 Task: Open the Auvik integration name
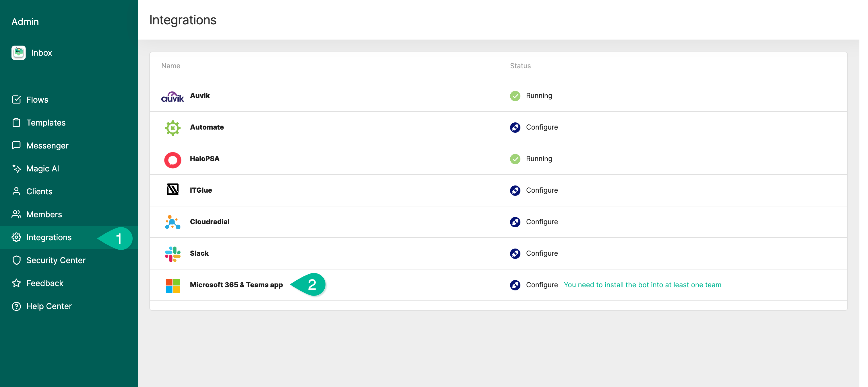(200, 95)
